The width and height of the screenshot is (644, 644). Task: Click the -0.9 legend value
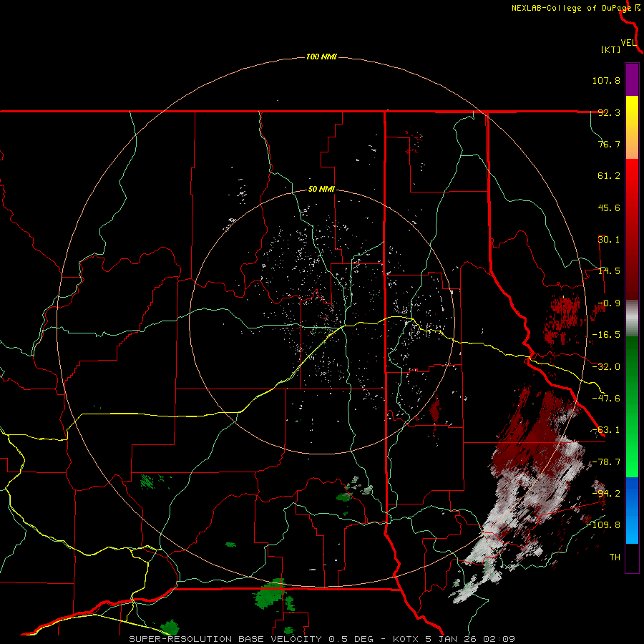pos(609,303)
